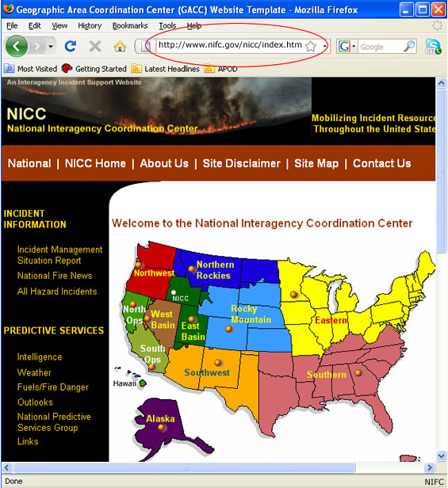This screenshot has height=488, width=448.
Task: Reload the page with the blue refresh icon
Action: (71, 47)
